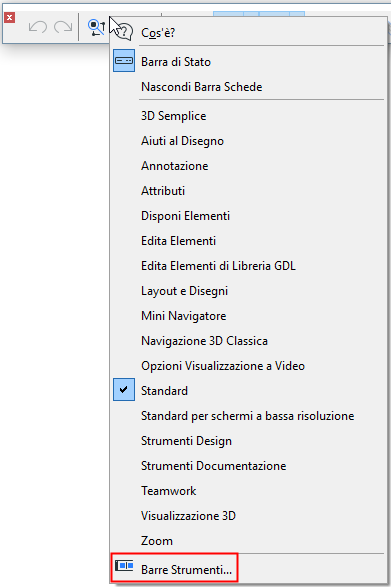Show the Layout e Disegni toolbar

click(249, 291)
